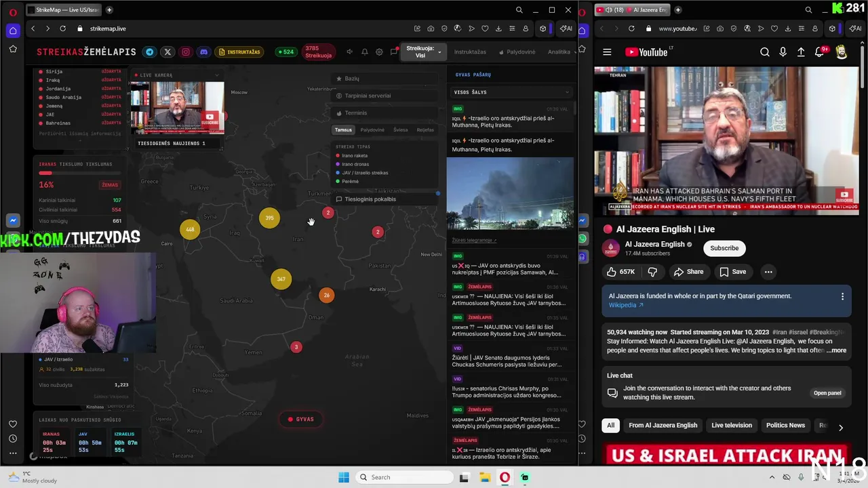Image resolution: width=868 pixels, height=488 pixels.
Task: Open the Live Kamera video thumbnail
Action: (177, 108)
